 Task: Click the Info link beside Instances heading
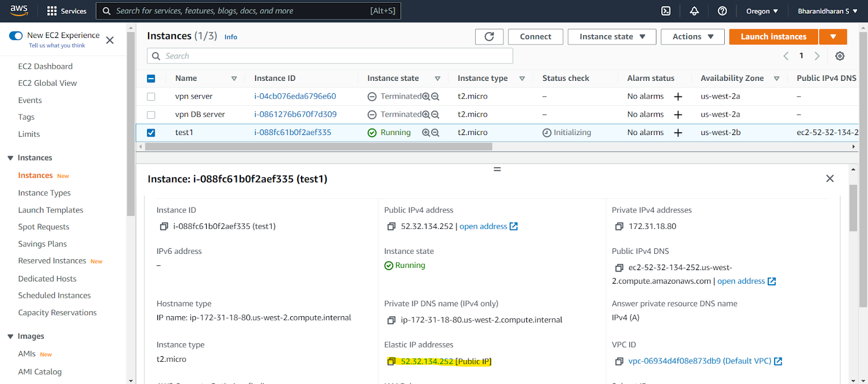click(x=231, y=37)
